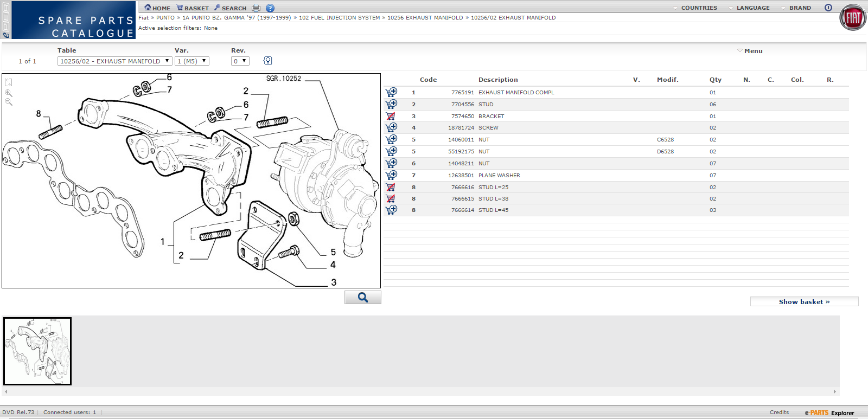
Task: Open the help question mark icon
Action: (270, 8)
